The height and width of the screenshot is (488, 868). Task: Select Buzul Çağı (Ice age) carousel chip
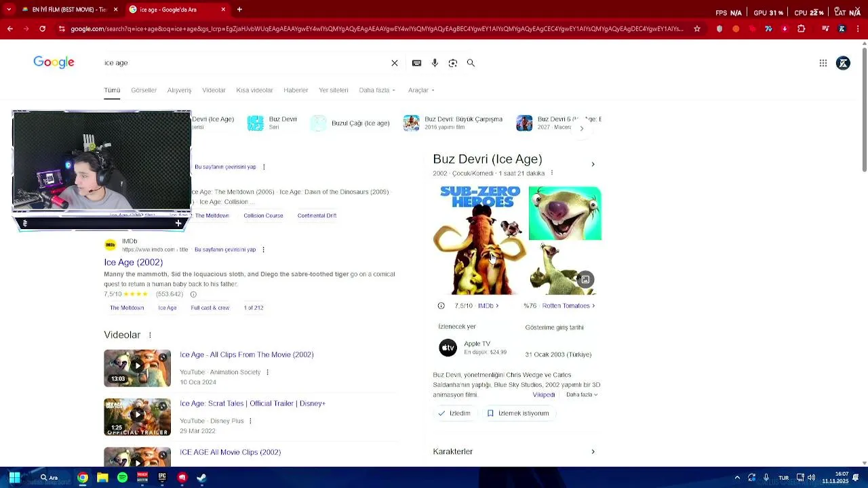351,123
